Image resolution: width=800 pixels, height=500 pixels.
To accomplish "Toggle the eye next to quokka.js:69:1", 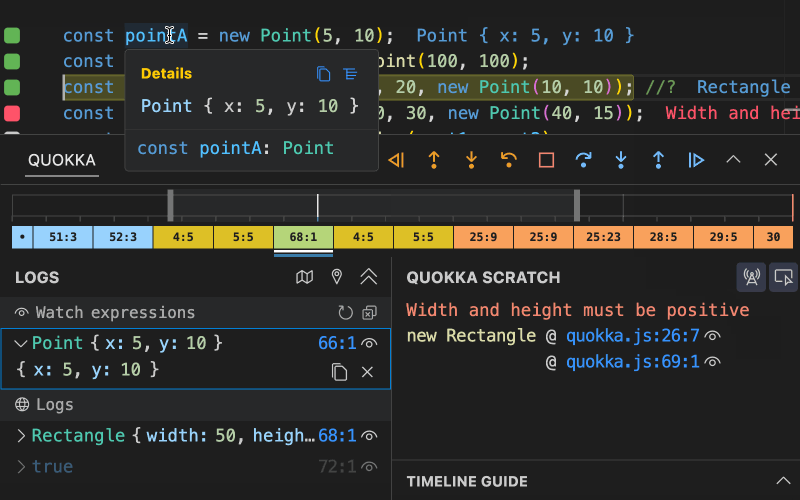I will pos(713,362).
